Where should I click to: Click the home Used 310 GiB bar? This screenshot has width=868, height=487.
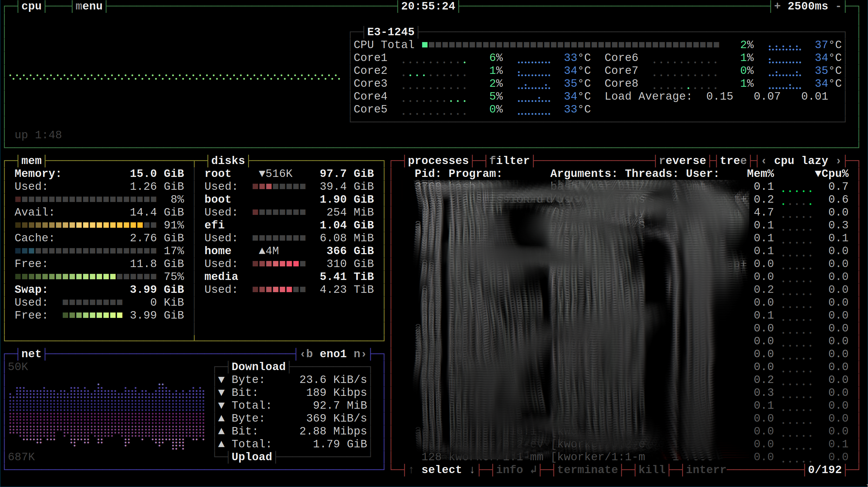[x=279, y=264]
